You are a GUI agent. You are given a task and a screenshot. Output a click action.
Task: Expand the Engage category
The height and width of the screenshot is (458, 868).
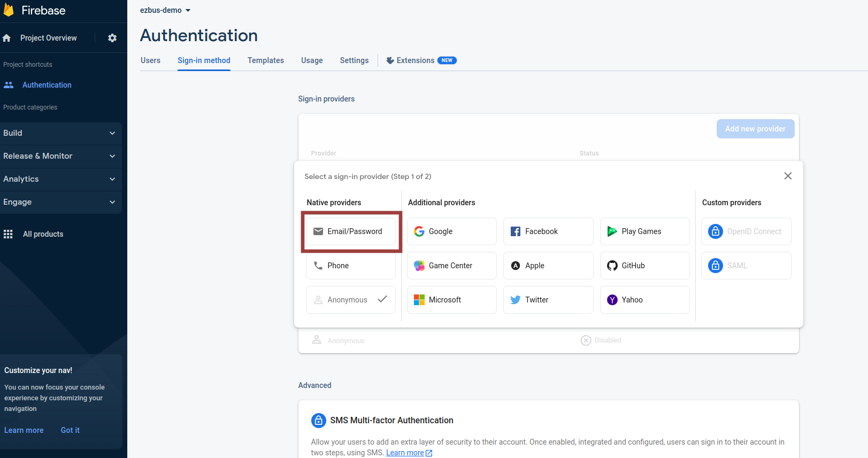pos(60,202)
